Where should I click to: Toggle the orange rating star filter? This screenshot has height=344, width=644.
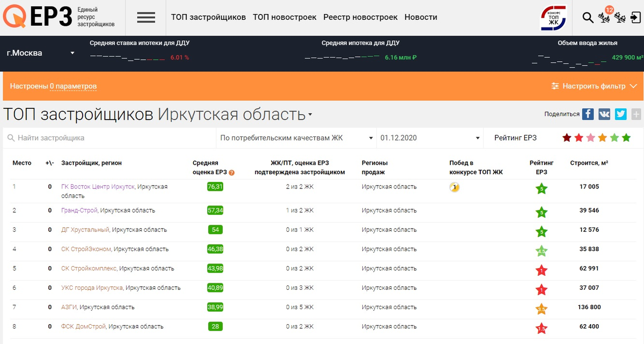[x=602, y=137]
